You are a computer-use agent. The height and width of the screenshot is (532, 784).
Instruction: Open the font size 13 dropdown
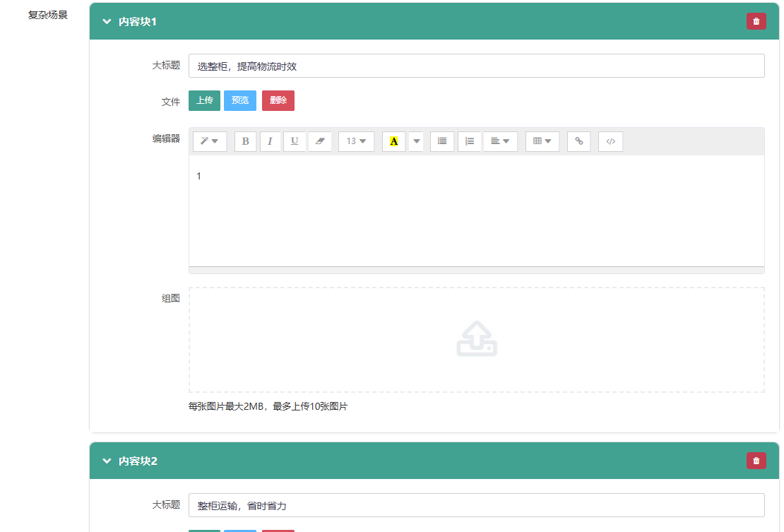tap(356, 141)
